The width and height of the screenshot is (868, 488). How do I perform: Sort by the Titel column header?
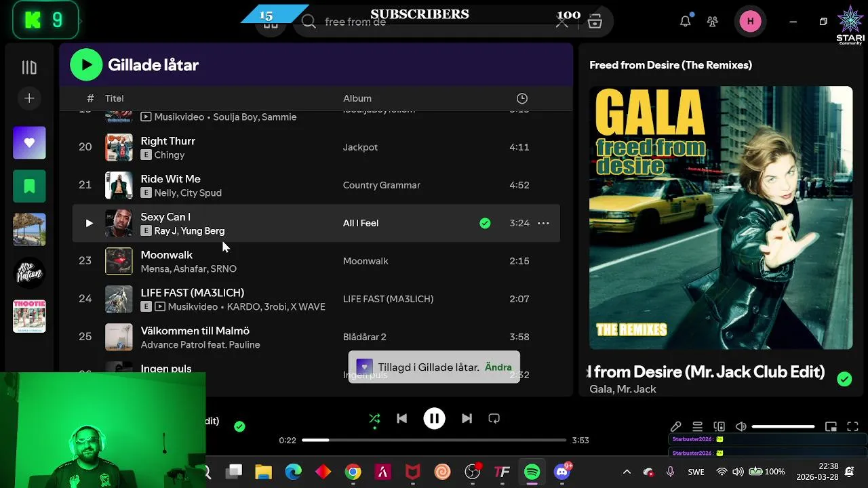[x=115, y=98]
